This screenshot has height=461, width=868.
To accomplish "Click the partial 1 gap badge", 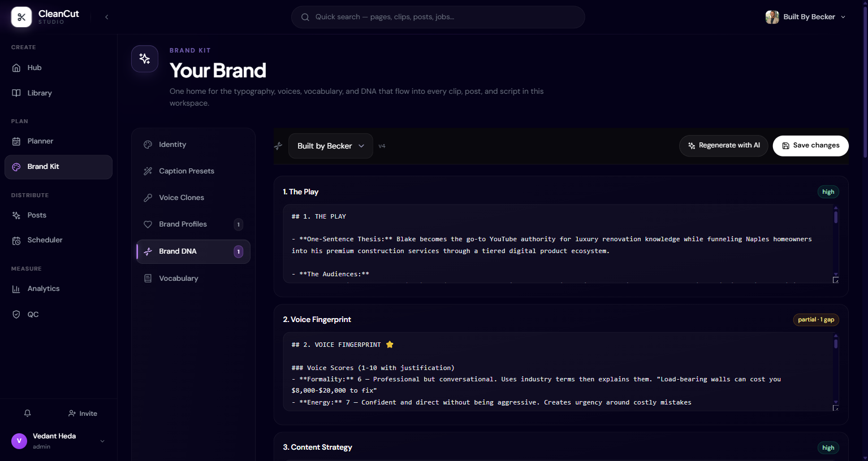I will point(816,320).
